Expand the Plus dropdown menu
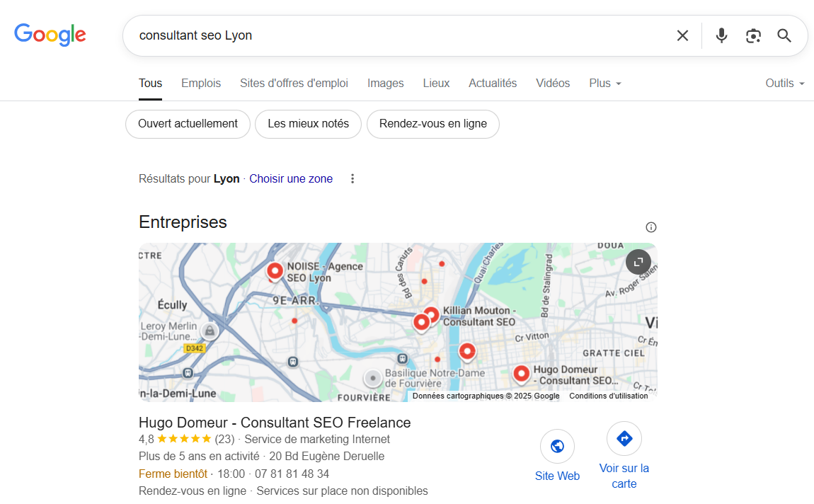The image size is (814, 504). (604, 83)
